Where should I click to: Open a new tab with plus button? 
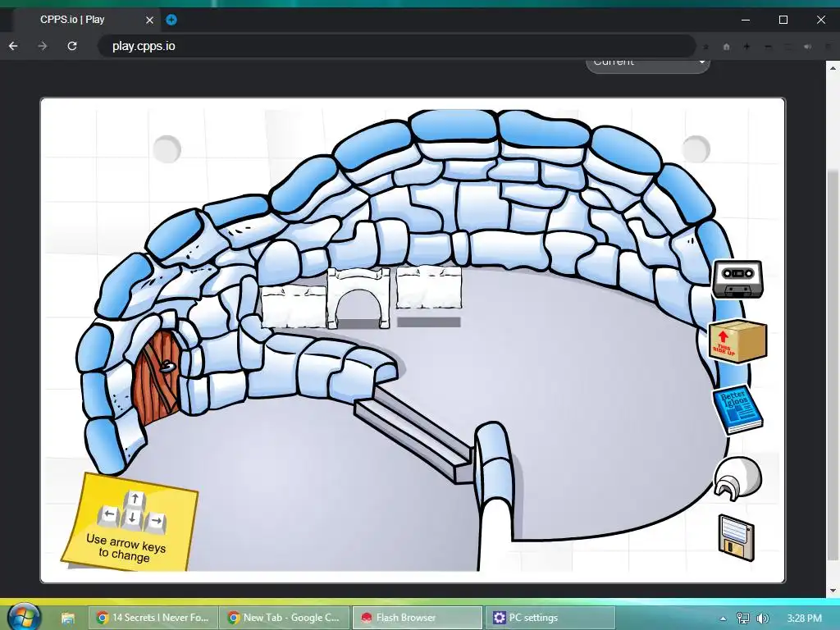[x=171, y=20]
